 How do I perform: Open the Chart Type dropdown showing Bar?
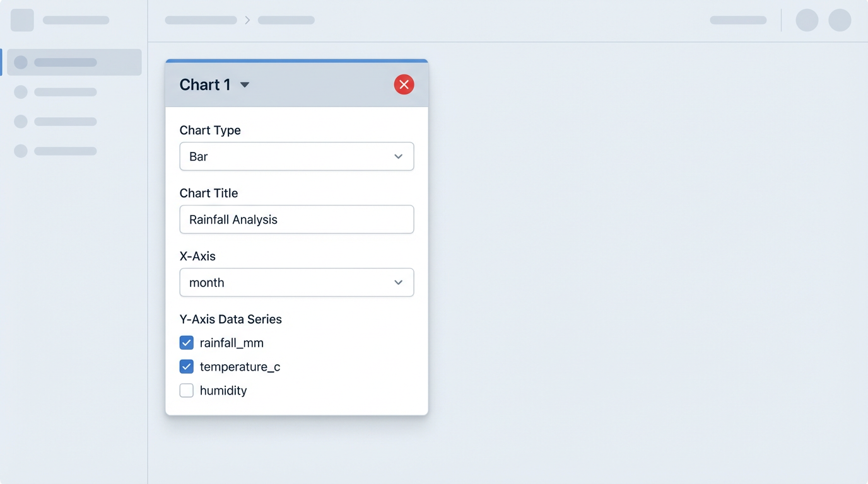coord(296,156)
